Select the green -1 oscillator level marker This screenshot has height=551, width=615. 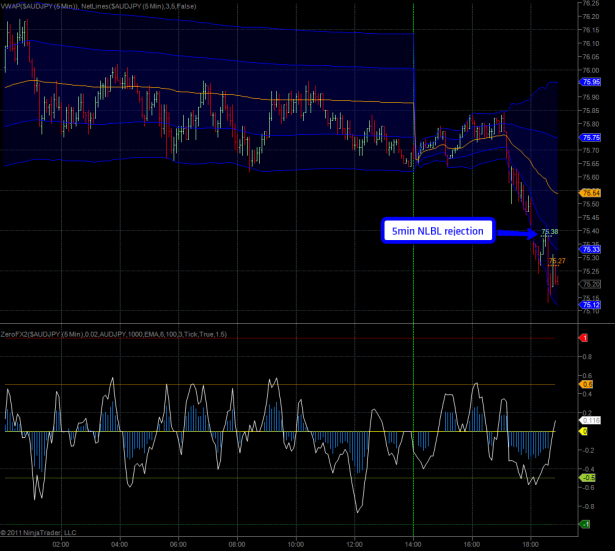point(585,525)
